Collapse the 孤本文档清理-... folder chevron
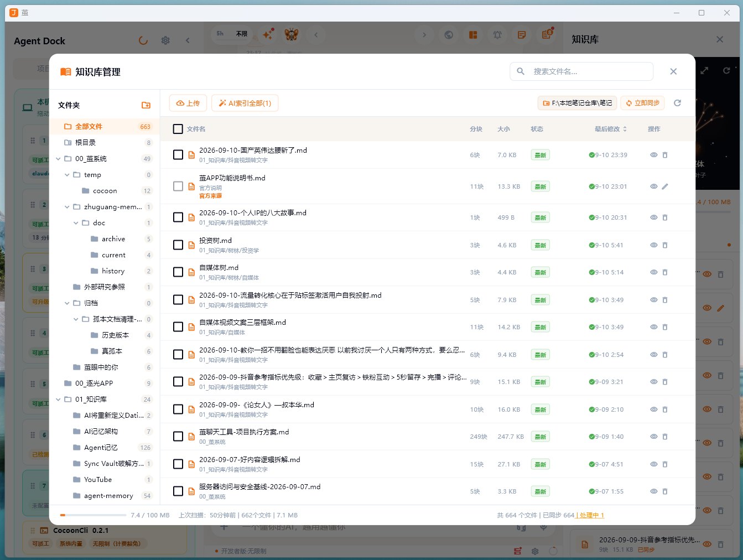Viewport: 743px width, 560px height. 76,319
